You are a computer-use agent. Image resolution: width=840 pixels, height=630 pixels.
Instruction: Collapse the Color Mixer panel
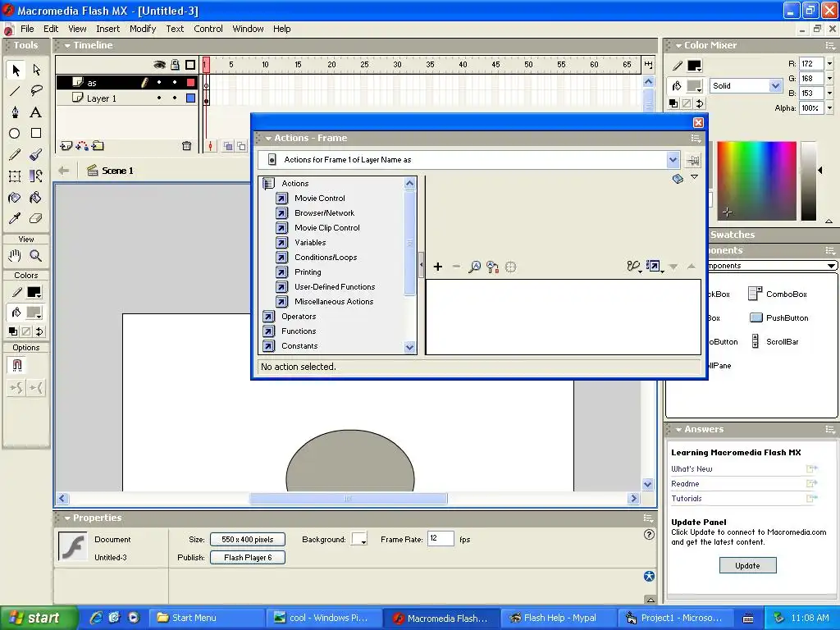(678, 46)
